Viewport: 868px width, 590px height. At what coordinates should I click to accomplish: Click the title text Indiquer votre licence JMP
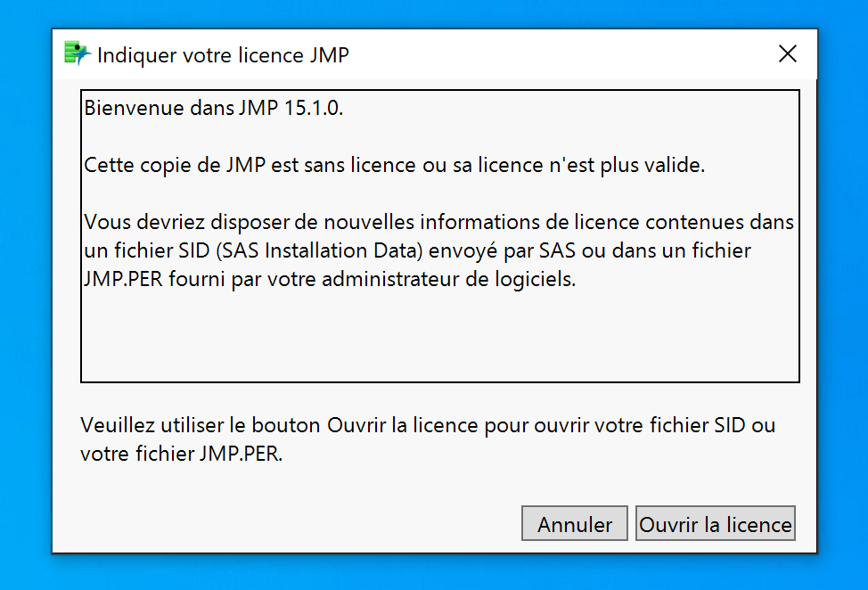(223, 55)
